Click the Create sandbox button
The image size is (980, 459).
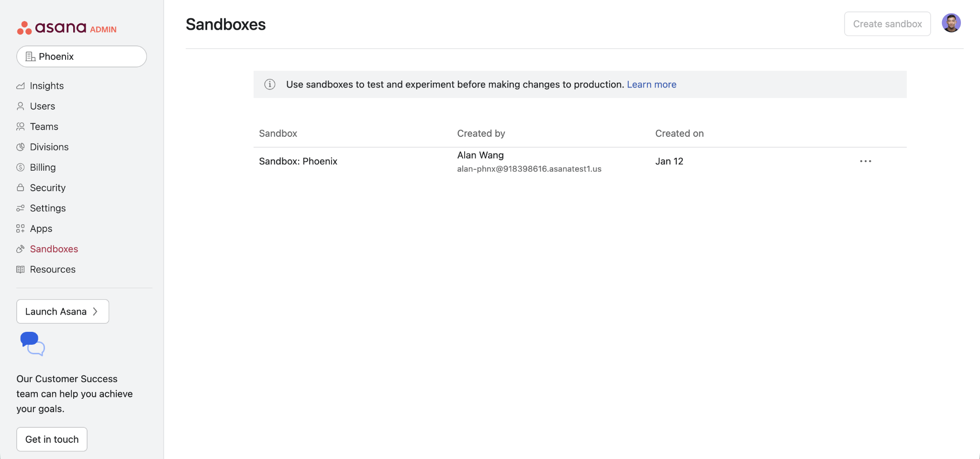tap(887, 24)
